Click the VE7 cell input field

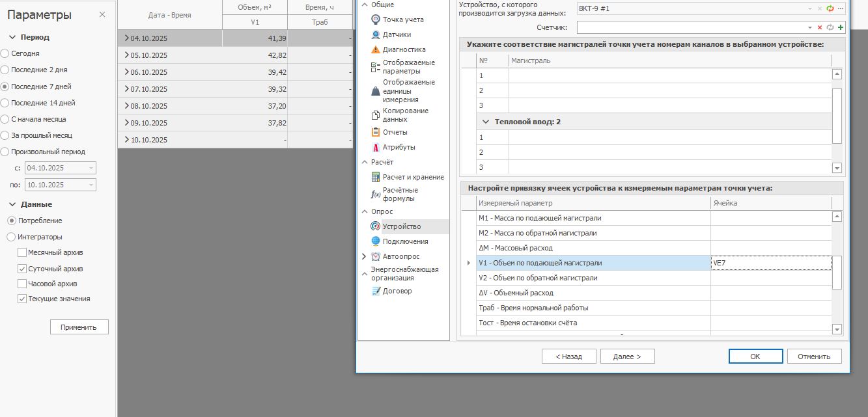click(771, 263)
